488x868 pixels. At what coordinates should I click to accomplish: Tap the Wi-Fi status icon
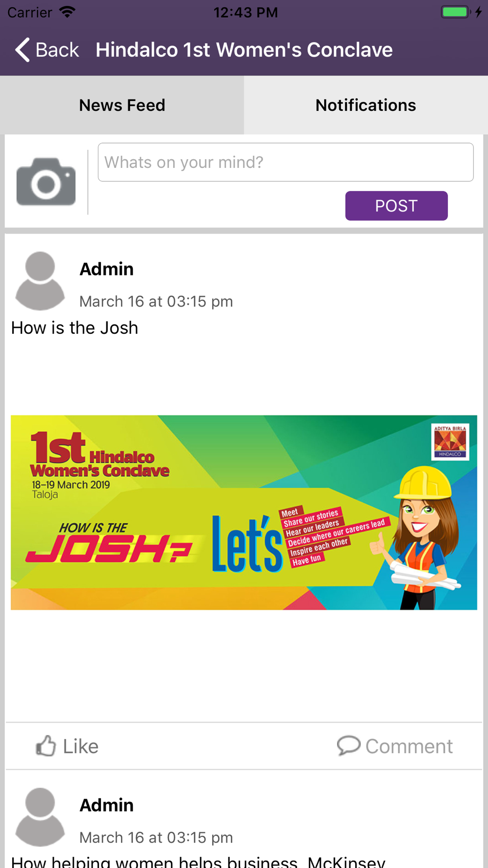[67, 12]
